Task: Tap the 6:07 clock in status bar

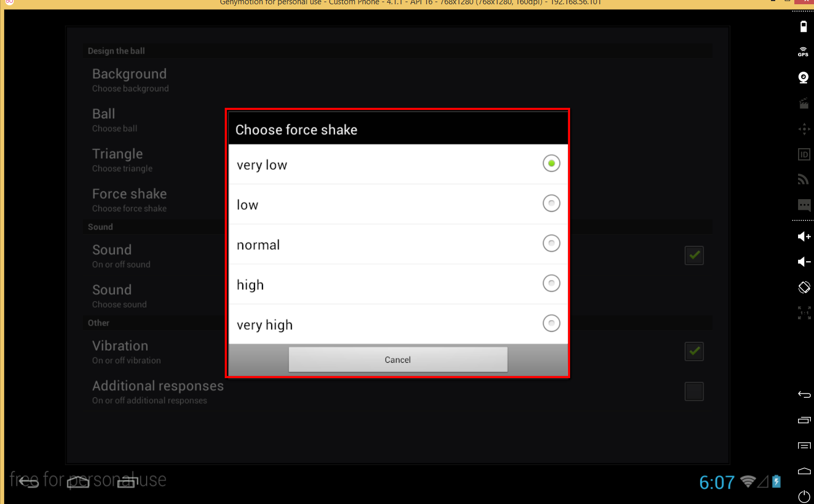Action: click(x=716, y=482)
